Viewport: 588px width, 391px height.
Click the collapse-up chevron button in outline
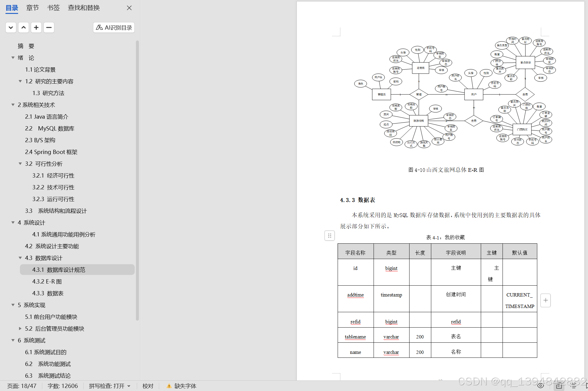click(24, 27)
